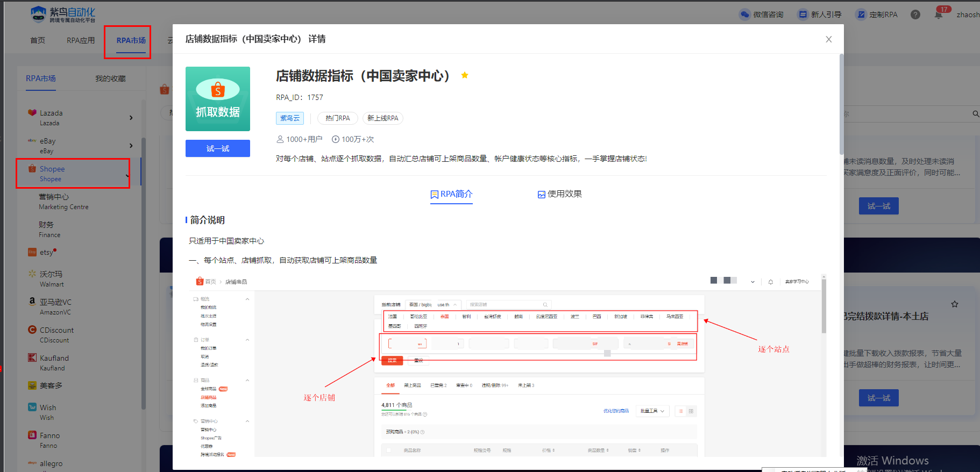980x472 pixels.
Task: Expand the eBay category
Action: click(x=131, y=146)
